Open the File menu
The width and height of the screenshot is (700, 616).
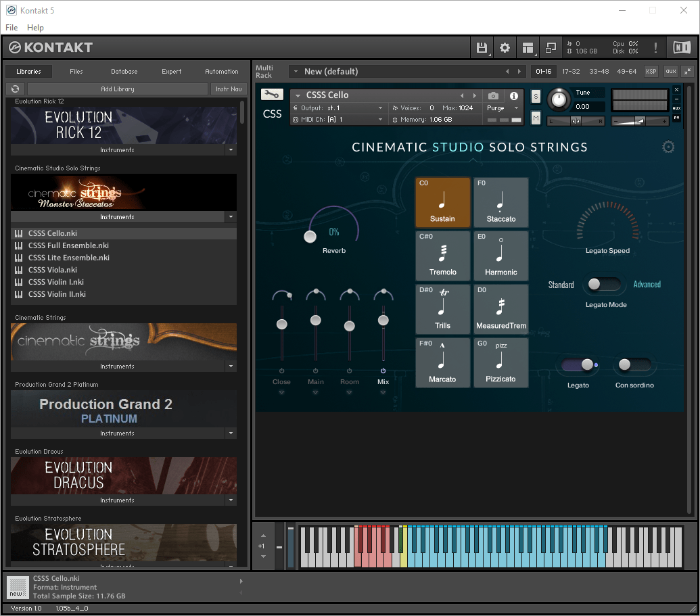(x=11, y=28)
